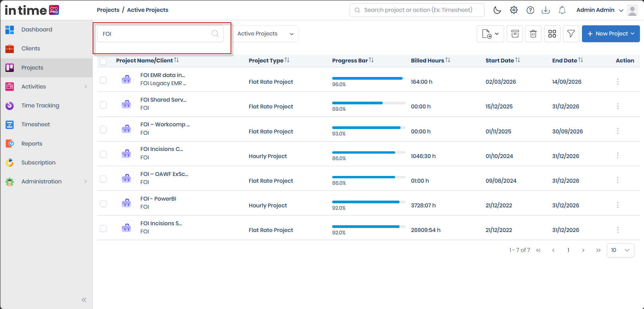Switch to grid view icon

tap(552, 34)
